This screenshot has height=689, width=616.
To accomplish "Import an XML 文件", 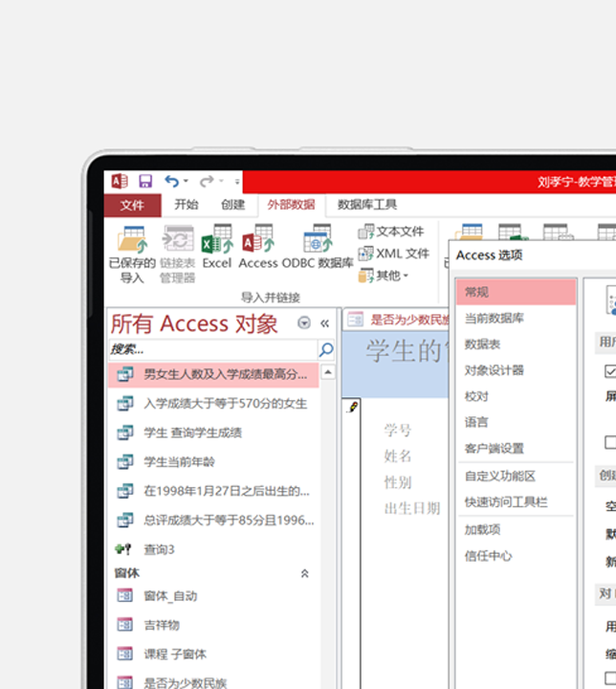I will point(394,254).
